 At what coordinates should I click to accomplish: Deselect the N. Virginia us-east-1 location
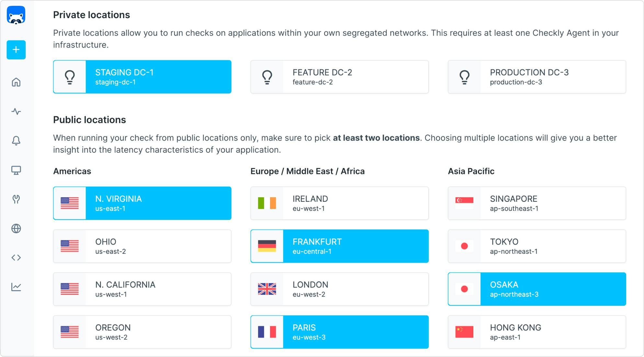(142, 203)
